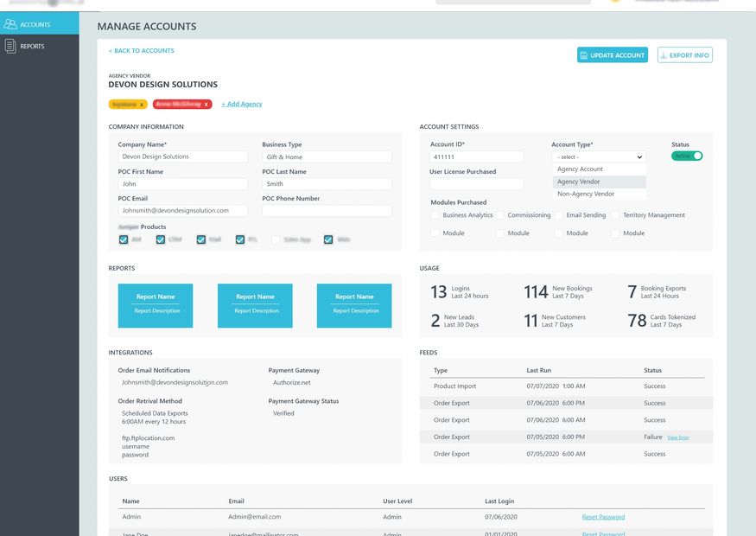Check the Commissioning module checkbox
The height and width of the screenshot is (536, 756).
500,215
